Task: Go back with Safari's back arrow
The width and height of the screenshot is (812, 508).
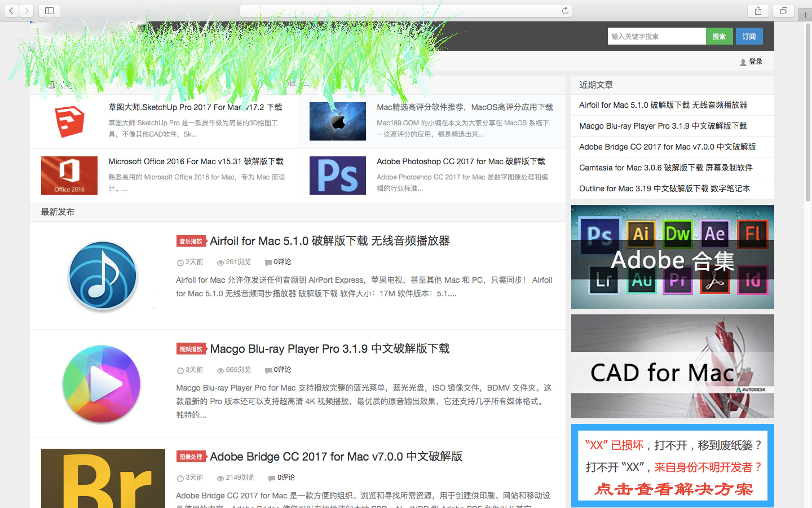Action: point(11,11)
